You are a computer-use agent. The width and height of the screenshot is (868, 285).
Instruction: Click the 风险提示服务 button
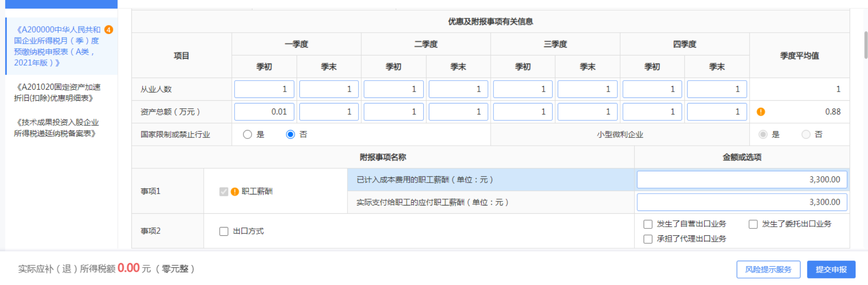coord(768,269)
